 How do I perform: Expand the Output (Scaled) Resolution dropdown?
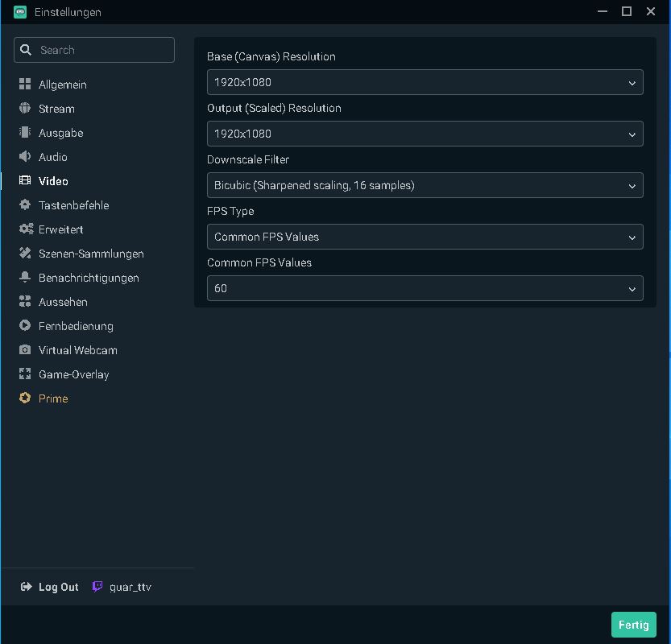point(425,134)
